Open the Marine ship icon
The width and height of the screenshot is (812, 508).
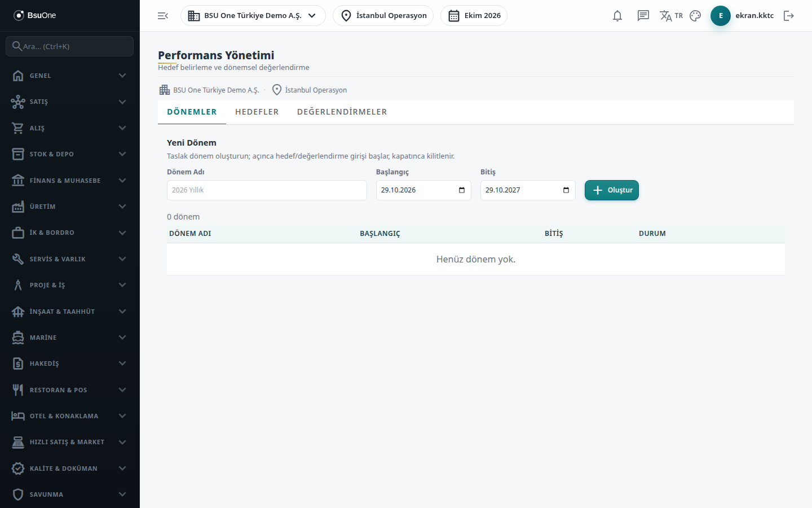[x=18, y=338]
